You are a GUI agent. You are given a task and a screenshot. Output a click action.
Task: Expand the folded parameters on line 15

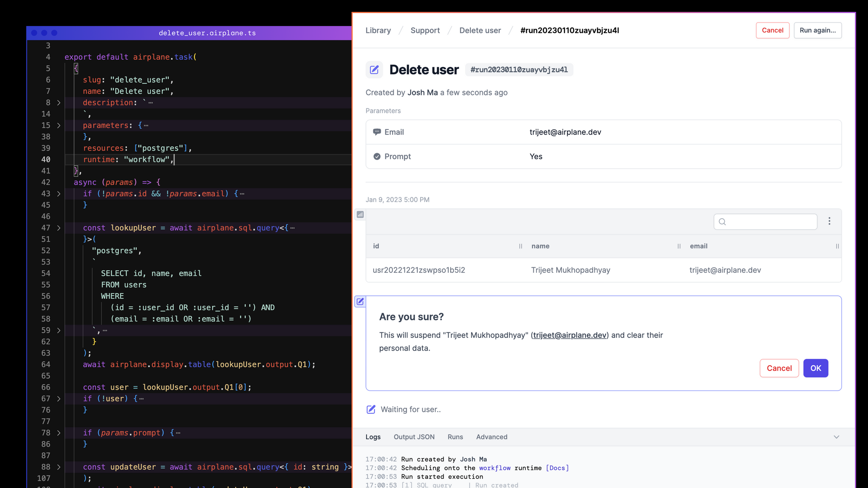(59, 125)
